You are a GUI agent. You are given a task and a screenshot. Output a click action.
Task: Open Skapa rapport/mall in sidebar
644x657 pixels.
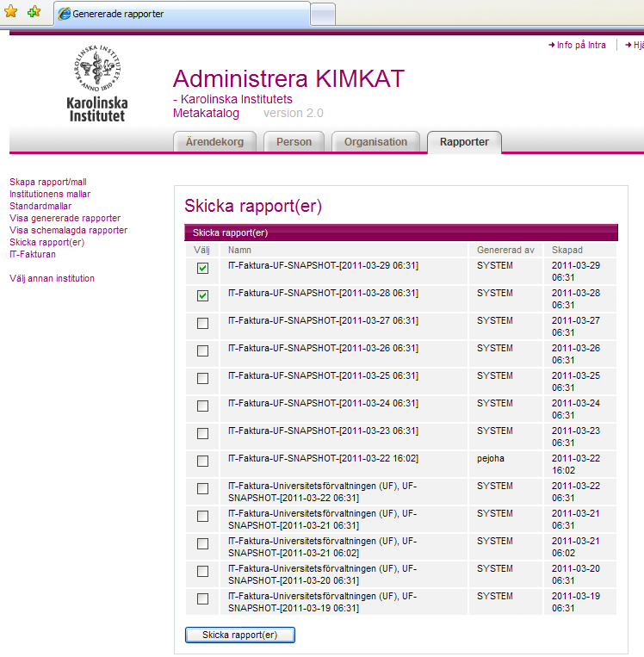(x=48, y=182)
